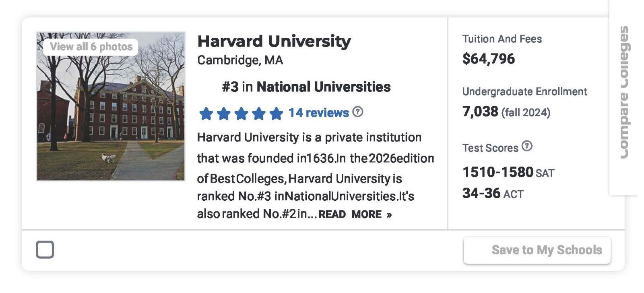Click the third blue rating star
This screenshot has height=293, width=644.
pos(241,114)
